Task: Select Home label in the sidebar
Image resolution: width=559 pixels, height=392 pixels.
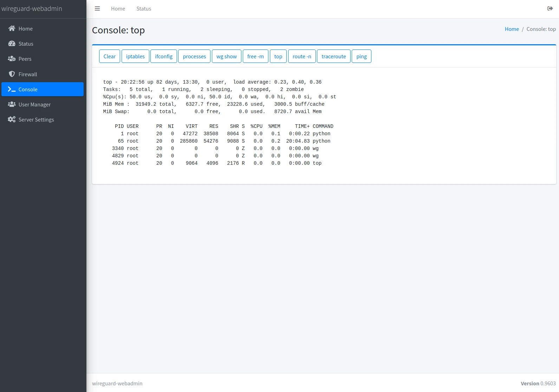Action: click(26, 29)
